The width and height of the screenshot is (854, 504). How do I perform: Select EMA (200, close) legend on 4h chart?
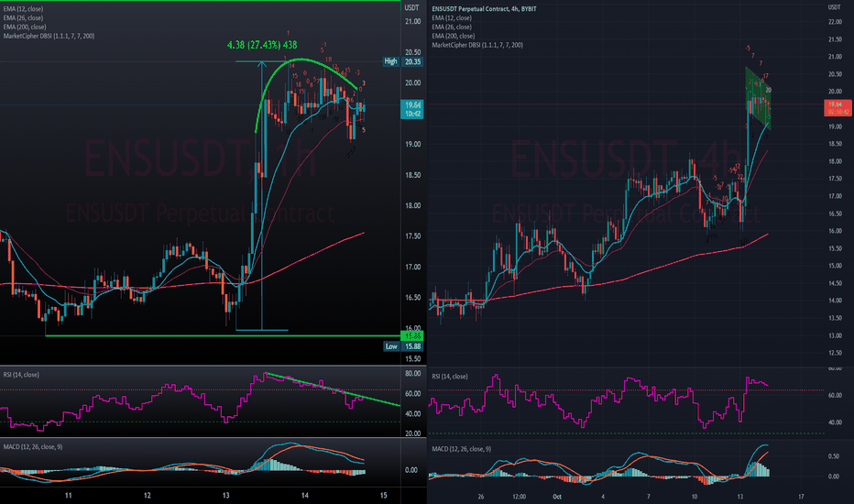[x=454, y=36]
